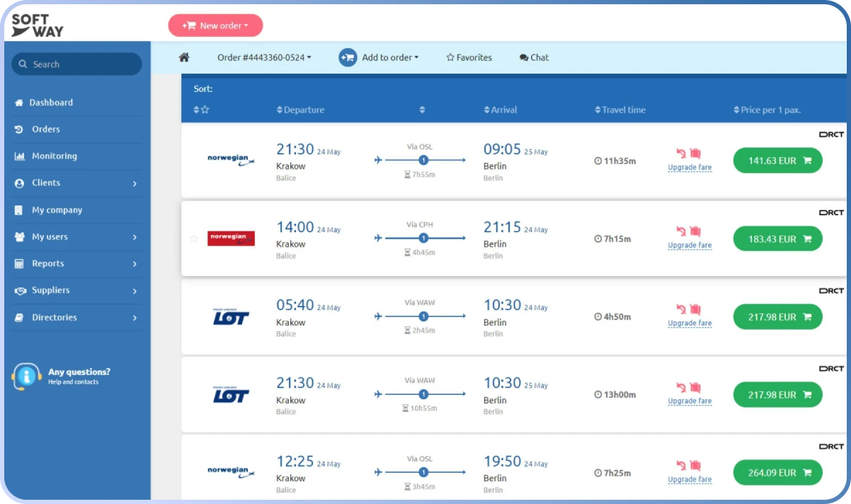Sort flights by Travel time column
851x504 pixels.
click(619, 110)
